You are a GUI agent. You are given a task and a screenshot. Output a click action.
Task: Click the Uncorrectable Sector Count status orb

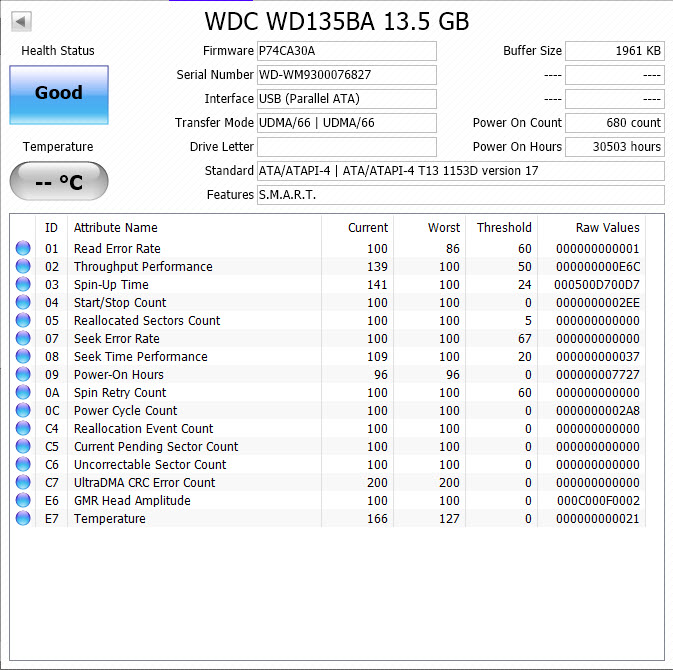(23, 464)
